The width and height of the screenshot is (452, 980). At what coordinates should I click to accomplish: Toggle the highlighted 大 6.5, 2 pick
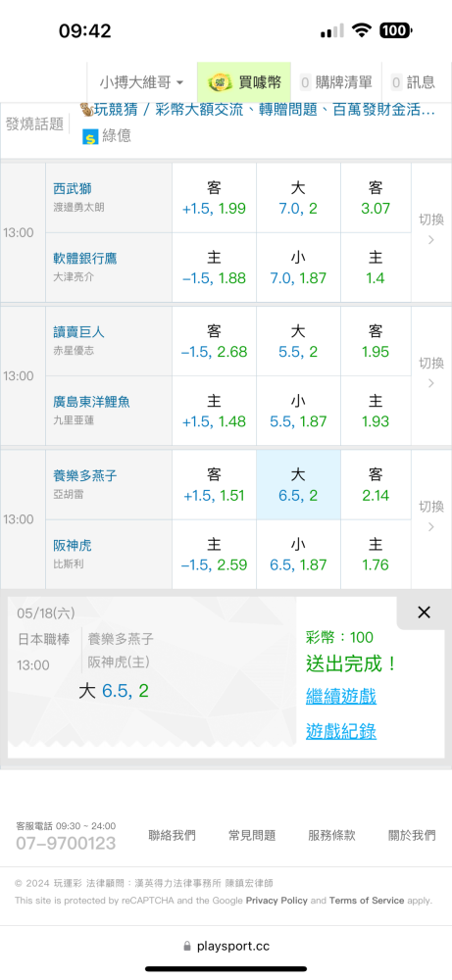tap(298, 485)
